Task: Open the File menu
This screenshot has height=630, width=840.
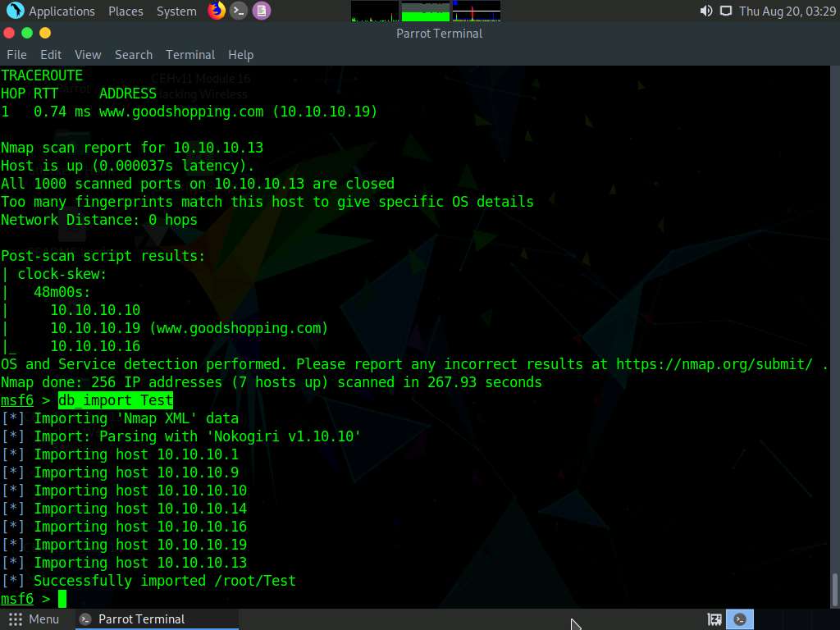Action: click(16, 55)
